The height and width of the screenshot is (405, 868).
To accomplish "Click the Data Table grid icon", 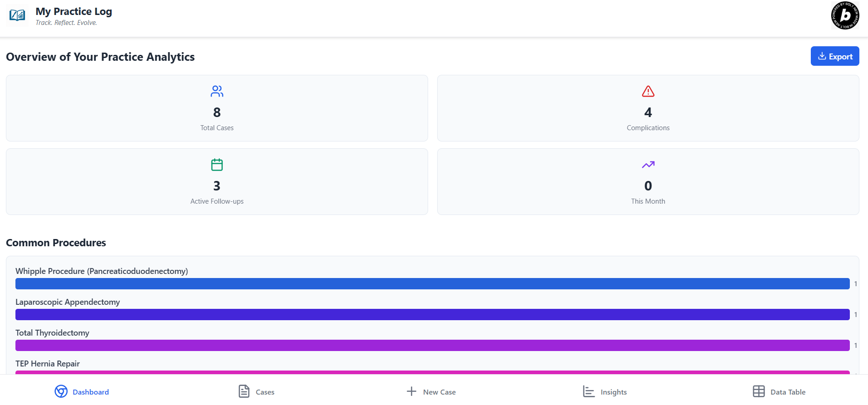I will coord(759,391).
